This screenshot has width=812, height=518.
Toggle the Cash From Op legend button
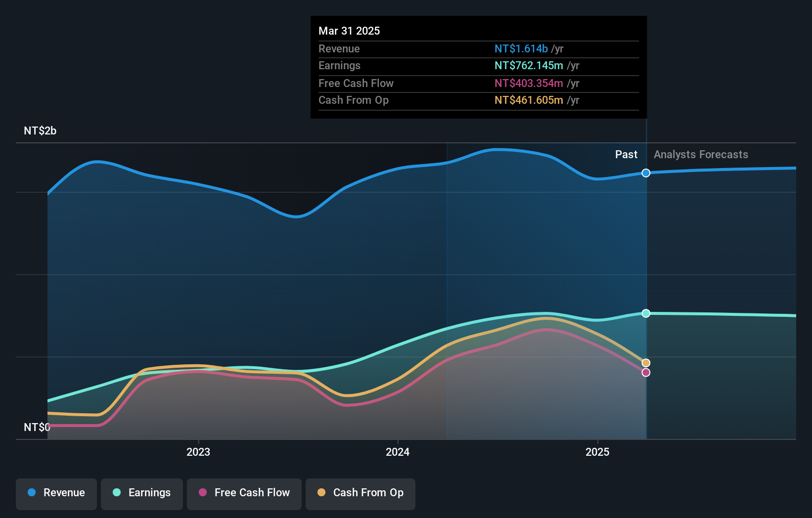361,494
